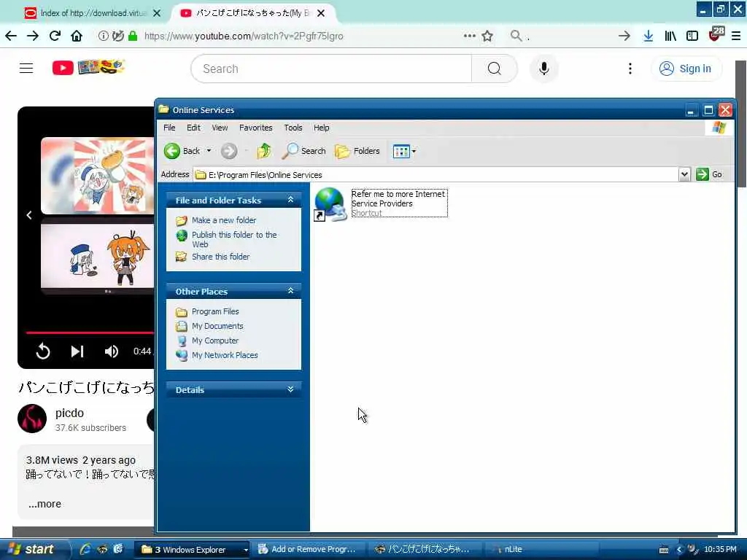Open the Windows Start menu

(34, 550)
